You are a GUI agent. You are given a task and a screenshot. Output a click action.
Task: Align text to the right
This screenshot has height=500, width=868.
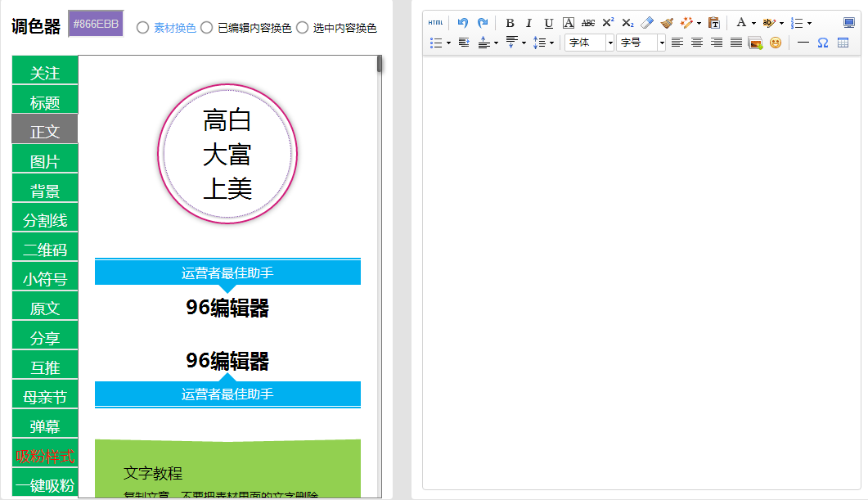click(717, 43)
